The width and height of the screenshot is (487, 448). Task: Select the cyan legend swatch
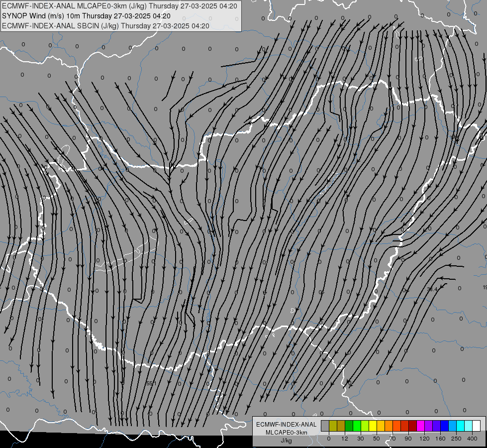[461, 426]
